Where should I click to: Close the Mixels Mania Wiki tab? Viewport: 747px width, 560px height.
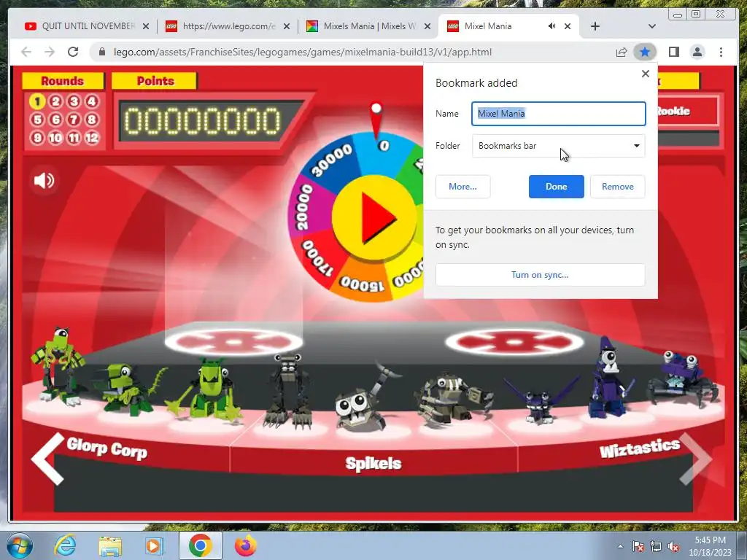coord(427,26)
